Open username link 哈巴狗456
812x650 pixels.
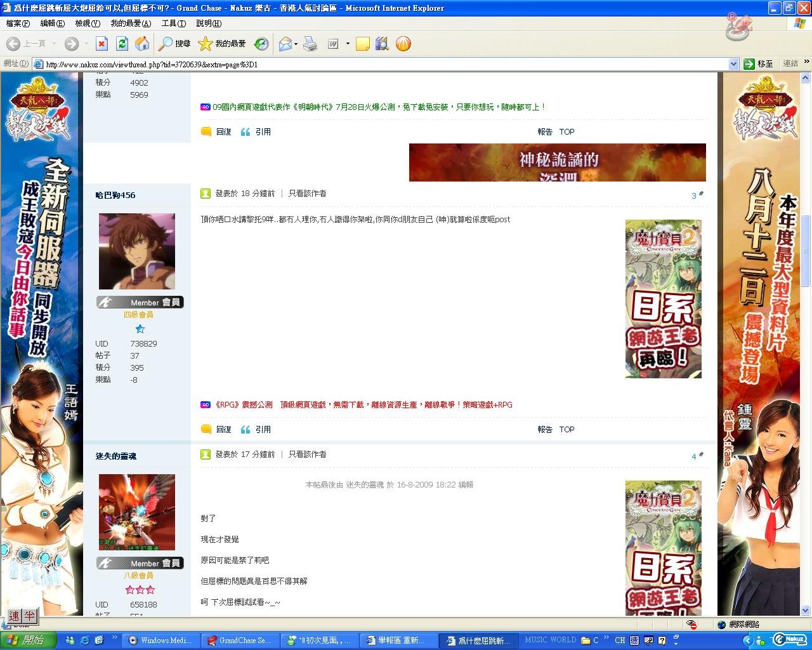pos(115,196)
